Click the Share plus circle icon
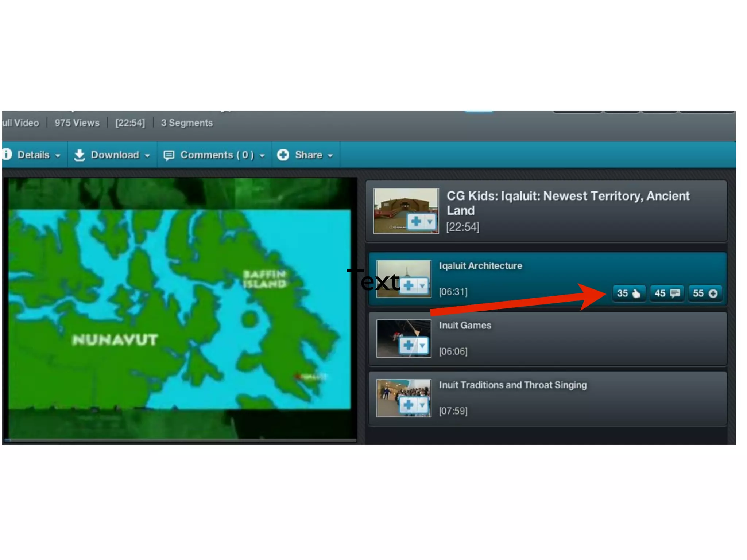747x560 pixels. (283, 155)
